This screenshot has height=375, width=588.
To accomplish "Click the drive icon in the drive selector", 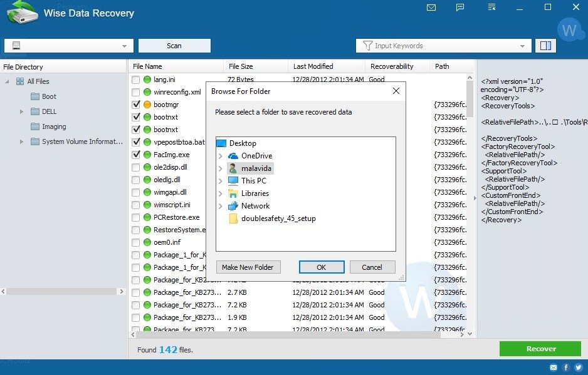I will [x=16, y=46].
